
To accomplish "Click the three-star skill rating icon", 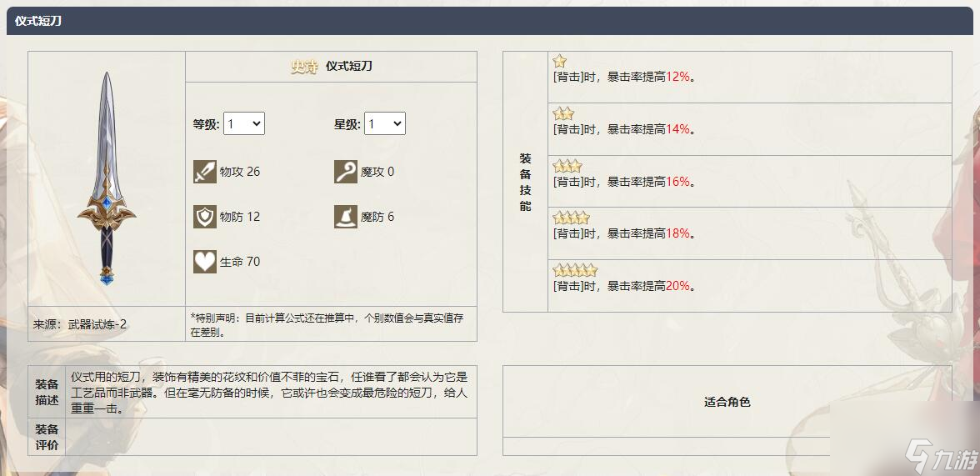I will tap(567, 167).
